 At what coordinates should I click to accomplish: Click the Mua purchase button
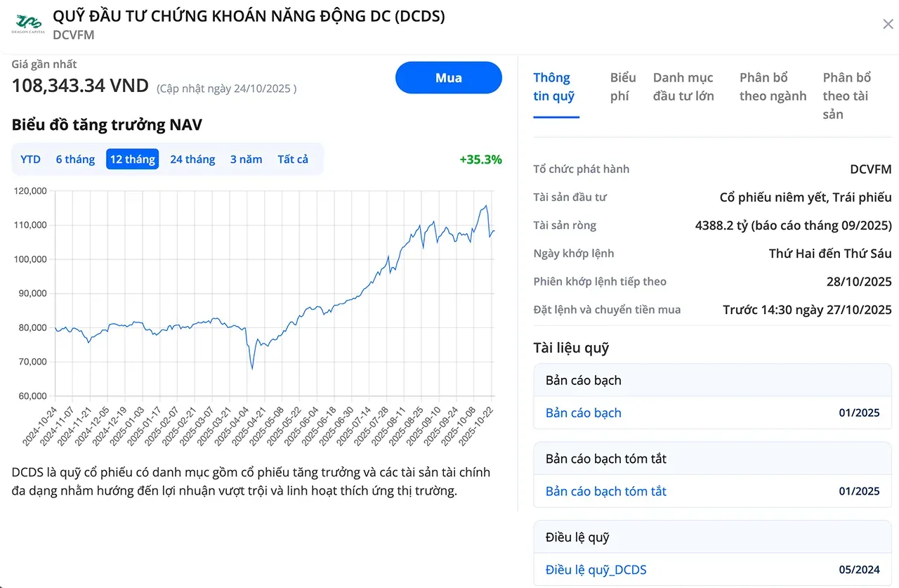click(448, 78)
